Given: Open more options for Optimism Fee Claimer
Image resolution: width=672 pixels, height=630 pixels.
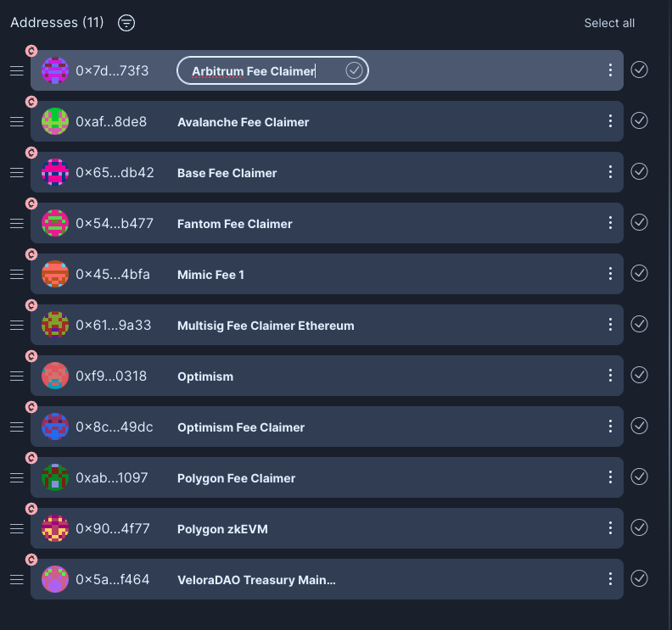Looking at the screenshot, I should click(x=610, y=427).
